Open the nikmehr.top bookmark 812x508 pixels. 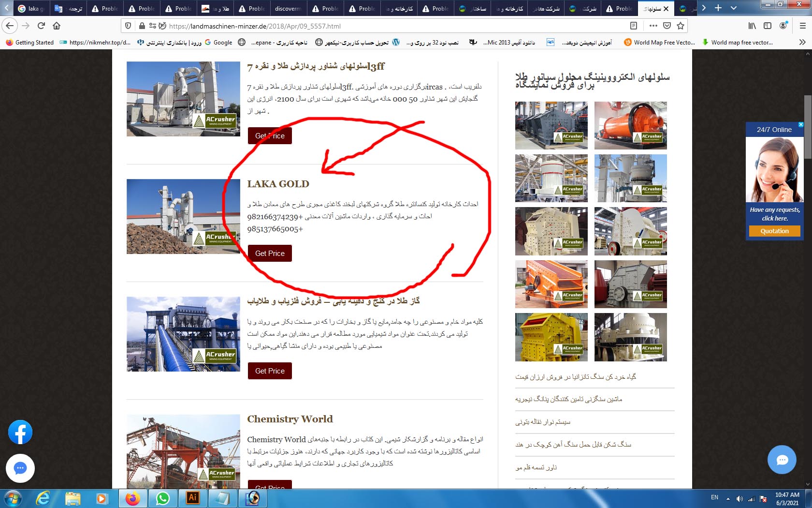pyautogui.click(x=95, y=43)
